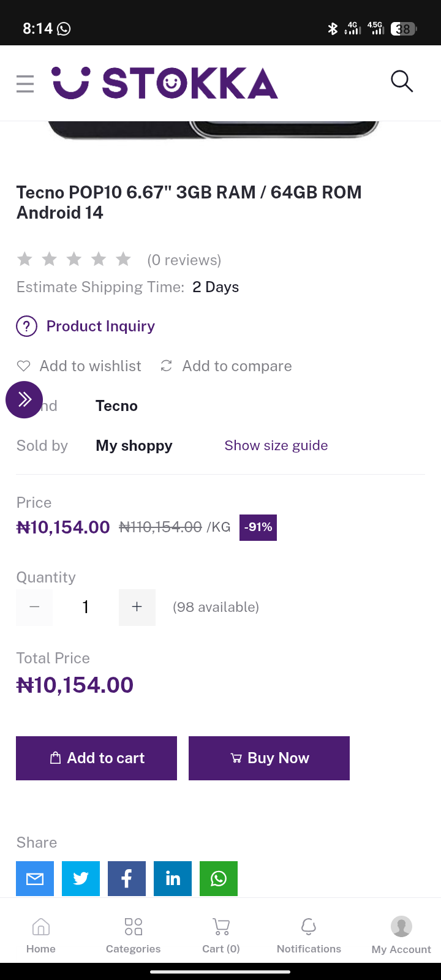
Task: Decrease quantity with minus button
Action: [x=34, y=607]
